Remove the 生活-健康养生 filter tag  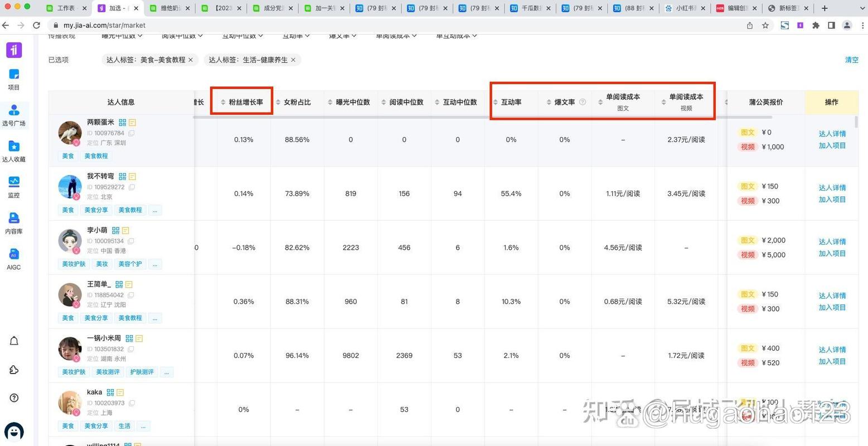tap(293, 60)
